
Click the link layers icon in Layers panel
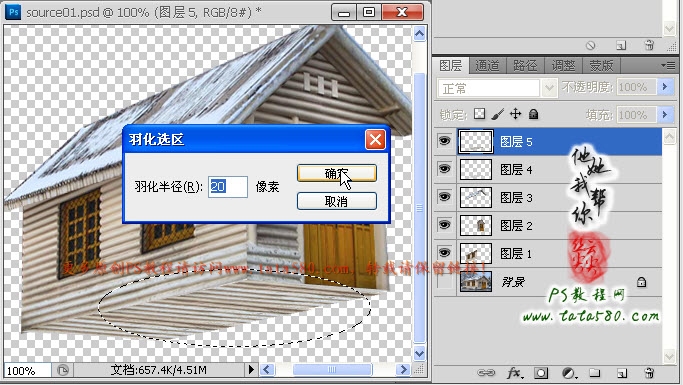[x=486, y=373]
